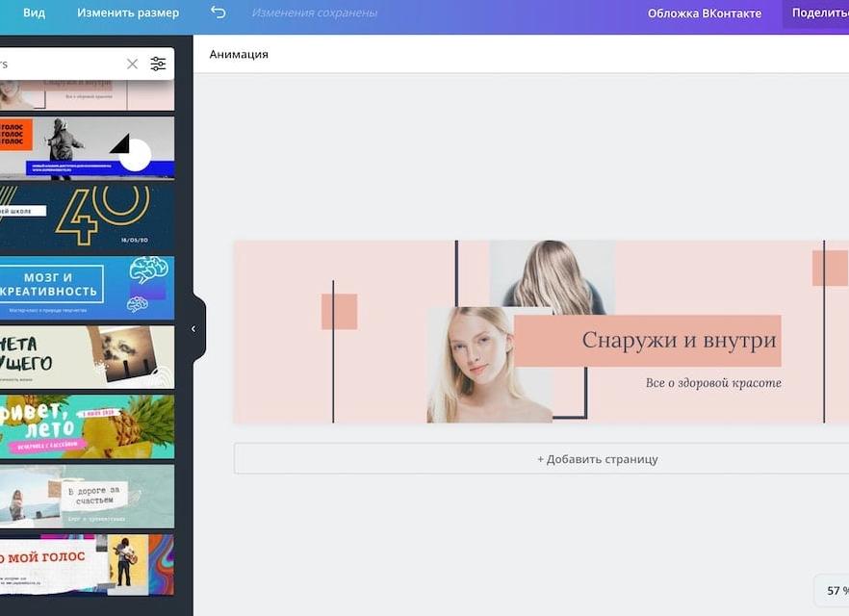This screenshot has height=616, width=849.
Task: Collapse the templates side panel
Action: (x=193, y=328)
